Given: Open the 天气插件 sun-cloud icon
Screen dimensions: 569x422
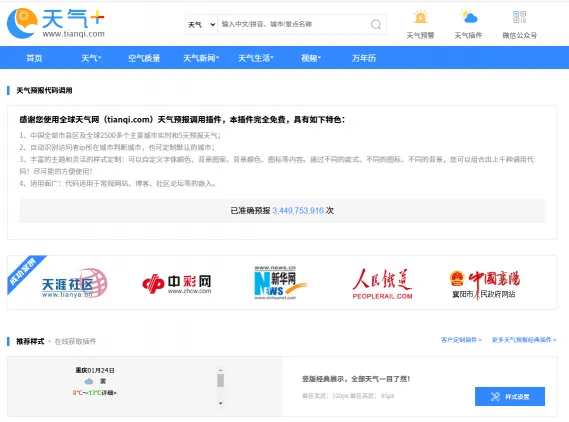Looking at the screenshot, I should 468,17.
